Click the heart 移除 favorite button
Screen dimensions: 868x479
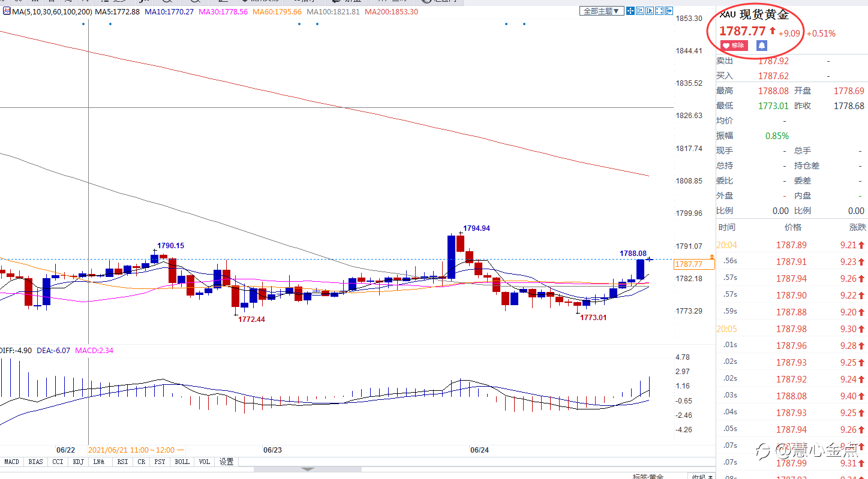click(734, 46)
